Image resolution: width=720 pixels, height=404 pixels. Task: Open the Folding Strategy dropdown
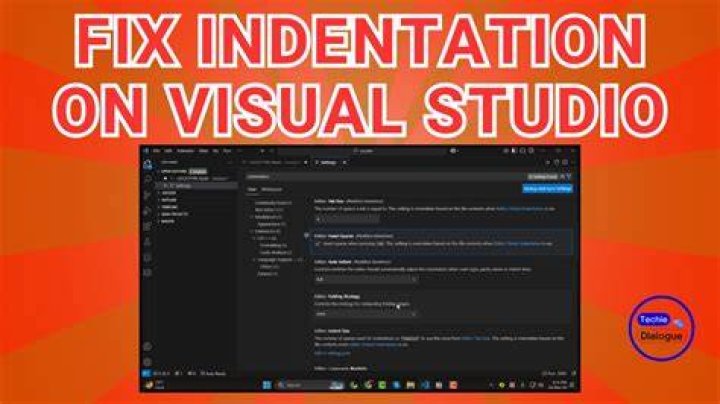click(366, 314)
